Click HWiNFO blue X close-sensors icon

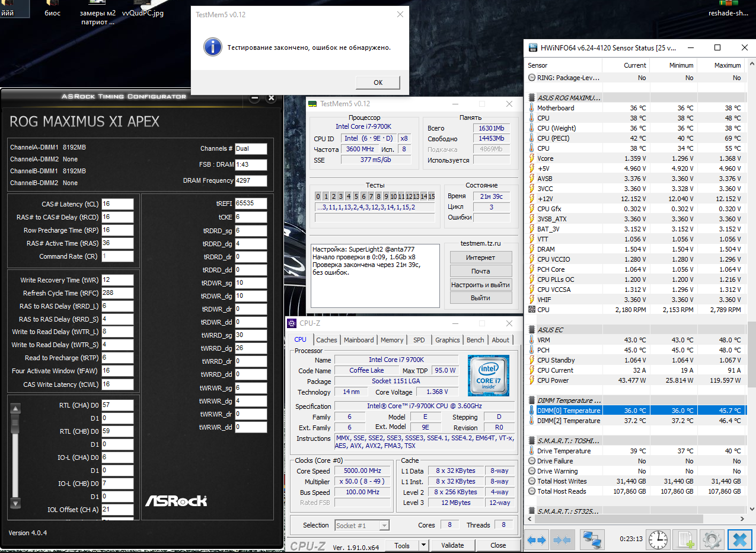[x=739, y=540]
